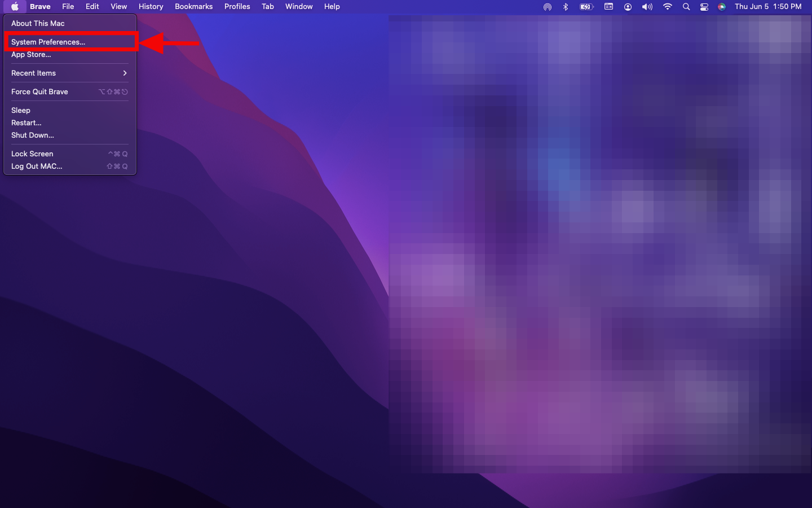The height and width of the screenshot is (508, 812).
Task: Open the user account switching icon
Action: point(628,7)
